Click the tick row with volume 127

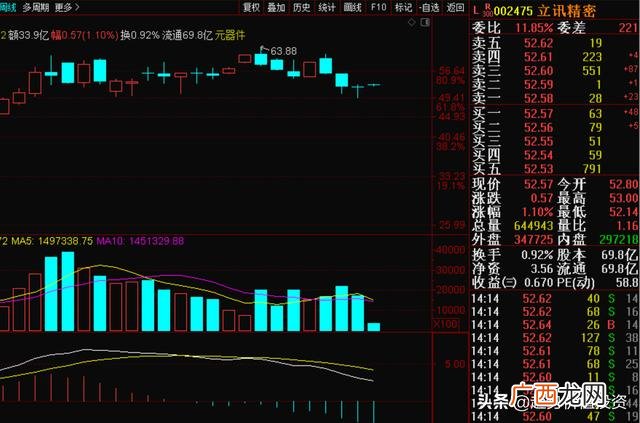pos(555,338)
